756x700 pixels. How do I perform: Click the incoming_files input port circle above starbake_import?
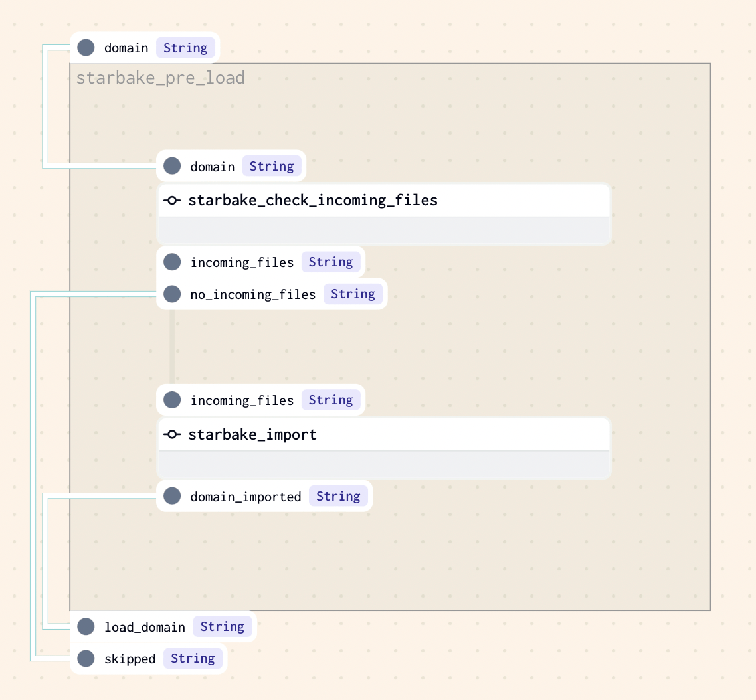point(172,400)
